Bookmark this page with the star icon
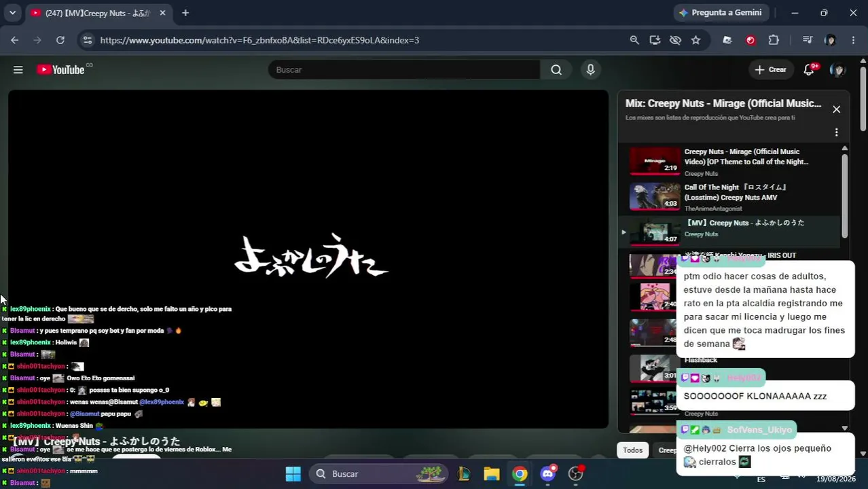This screenshot has height=489, width=868. point(695,40)
